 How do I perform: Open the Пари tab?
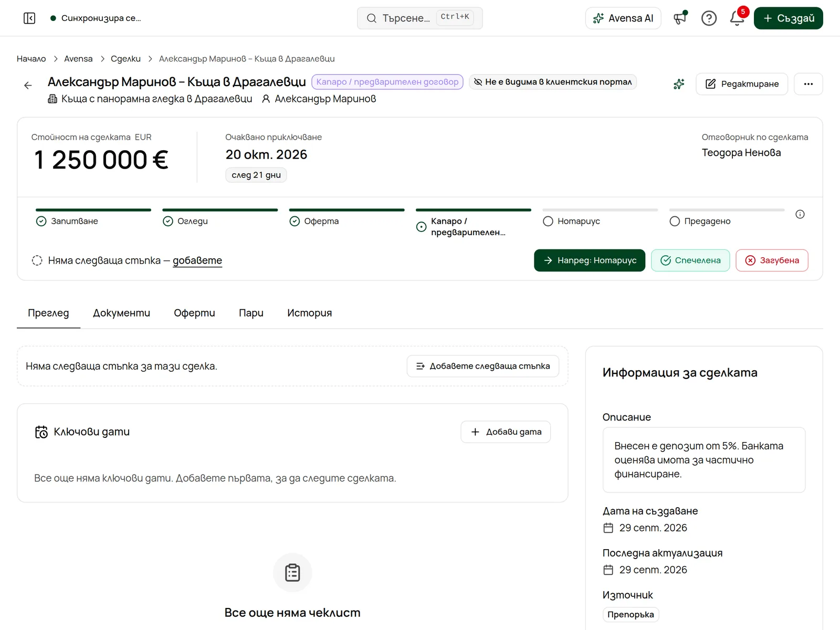[x=251, y=313]
